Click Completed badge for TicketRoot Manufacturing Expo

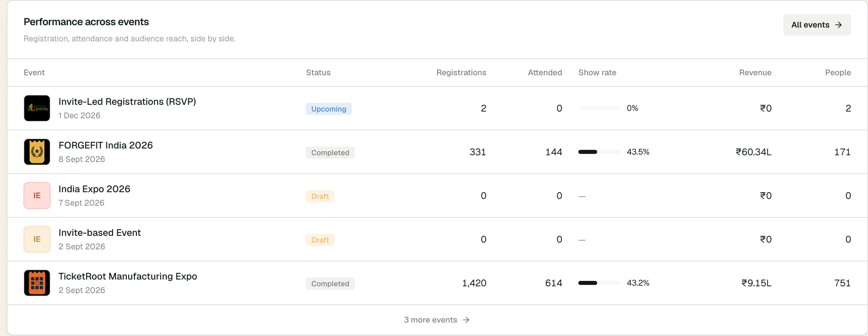pos(330,284)
